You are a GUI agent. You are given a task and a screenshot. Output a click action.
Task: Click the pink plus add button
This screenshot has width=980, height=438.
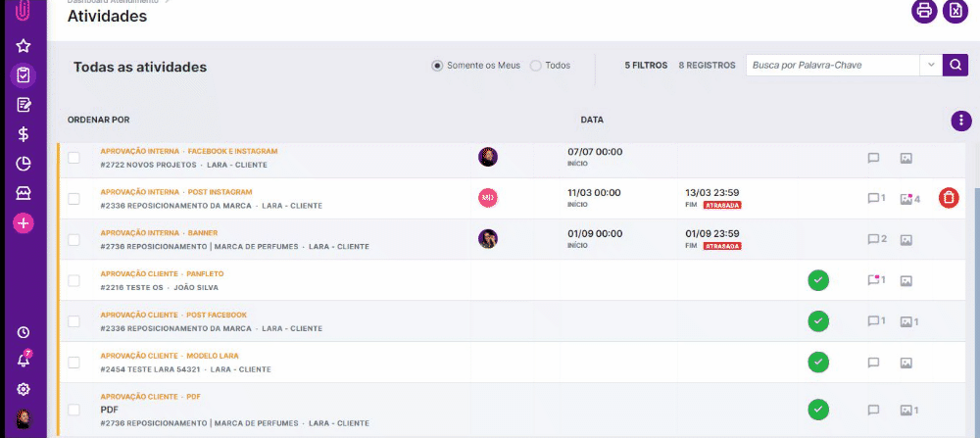[x=24, y=223]
